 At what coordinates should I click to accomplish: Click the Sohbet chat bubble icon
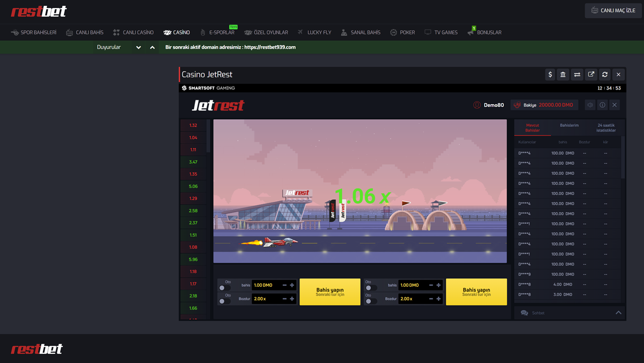point(524,313)
